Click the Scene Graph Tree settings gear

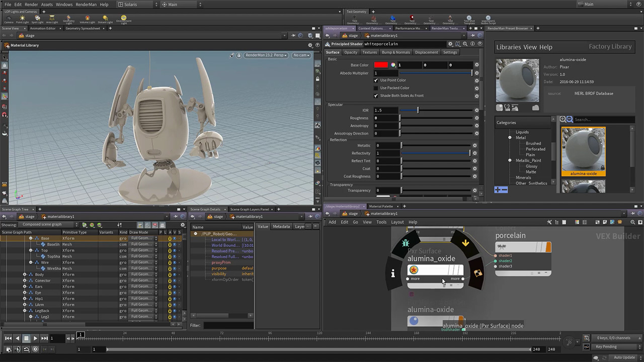click(183, 225)
